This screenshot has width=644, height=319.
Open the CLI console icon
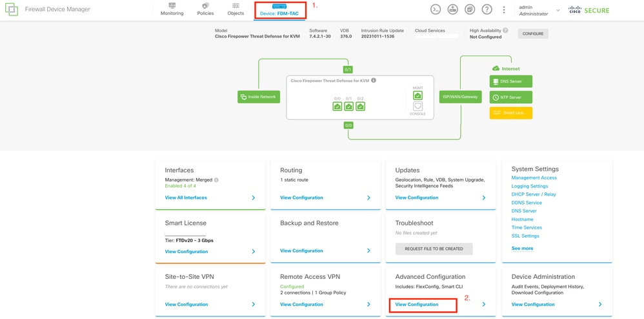436,10
